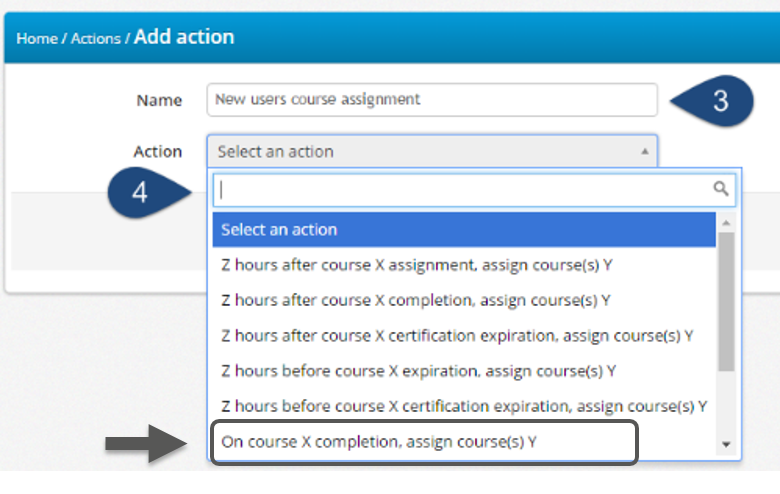Click the Name text field

431,99
